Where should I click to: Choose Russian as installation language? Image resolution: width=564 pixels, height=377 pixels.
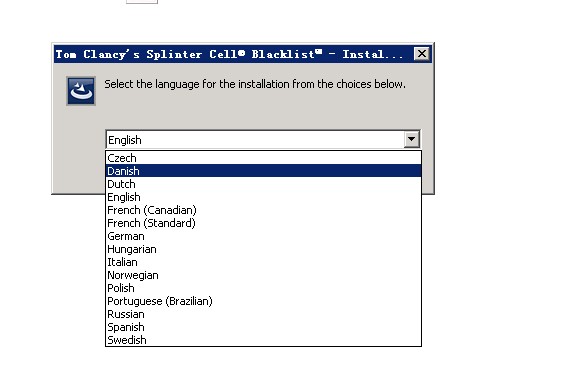[263, 314]
